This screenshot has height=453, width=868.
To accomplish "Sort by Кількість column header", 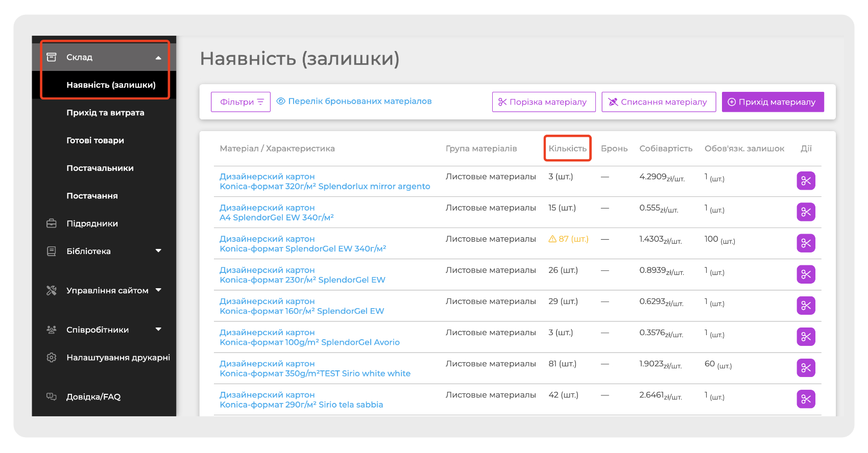I will [568, 148].
